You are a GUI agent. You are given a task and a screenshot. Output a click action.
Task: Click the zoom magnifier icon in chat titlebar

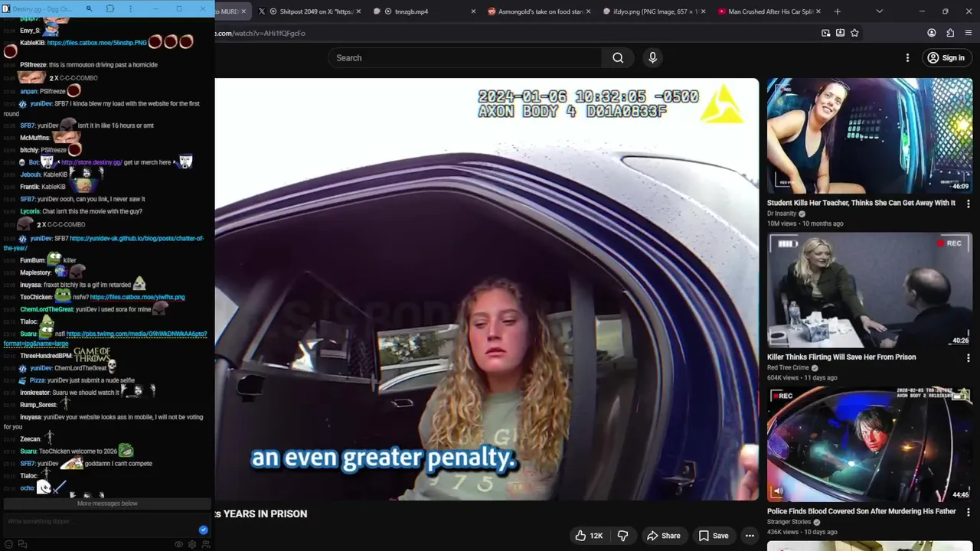(89, 8)
